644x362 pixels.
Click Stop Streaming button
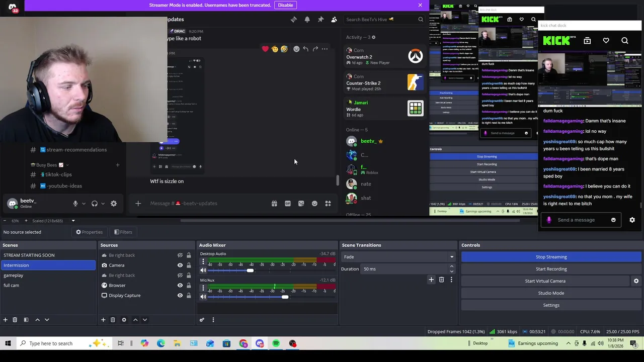(x=551, y=257)
